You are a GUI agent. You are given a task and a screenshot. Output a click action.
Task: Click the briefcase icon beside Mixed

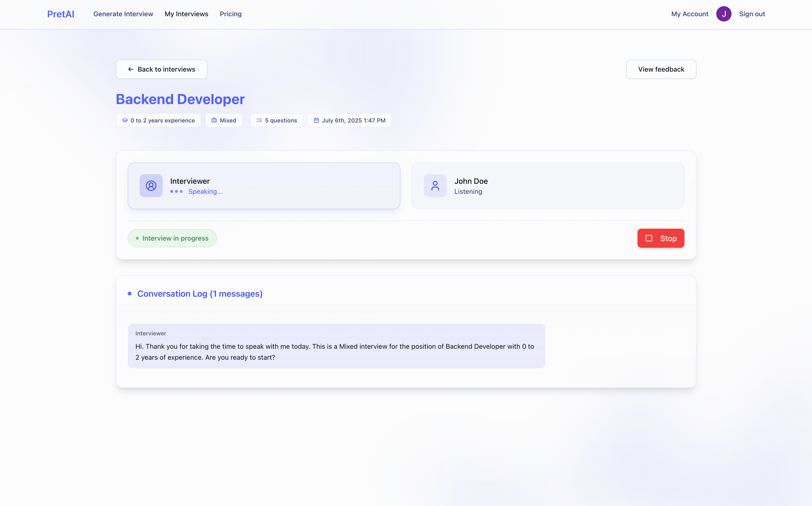[x=214, y=121]
